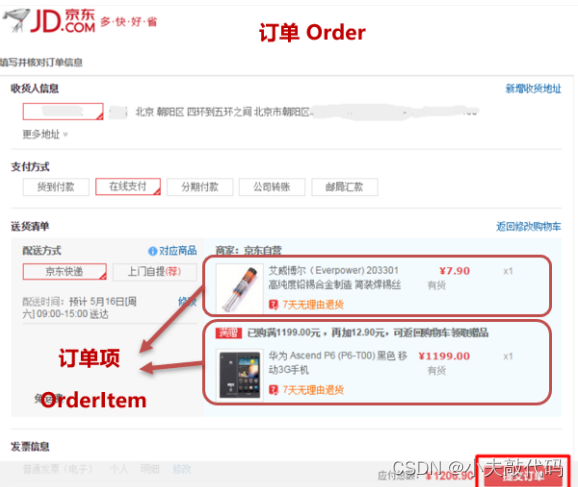Select 在线支付 payment option
This screenshot has height=487, width=578.
click(128, 187)
